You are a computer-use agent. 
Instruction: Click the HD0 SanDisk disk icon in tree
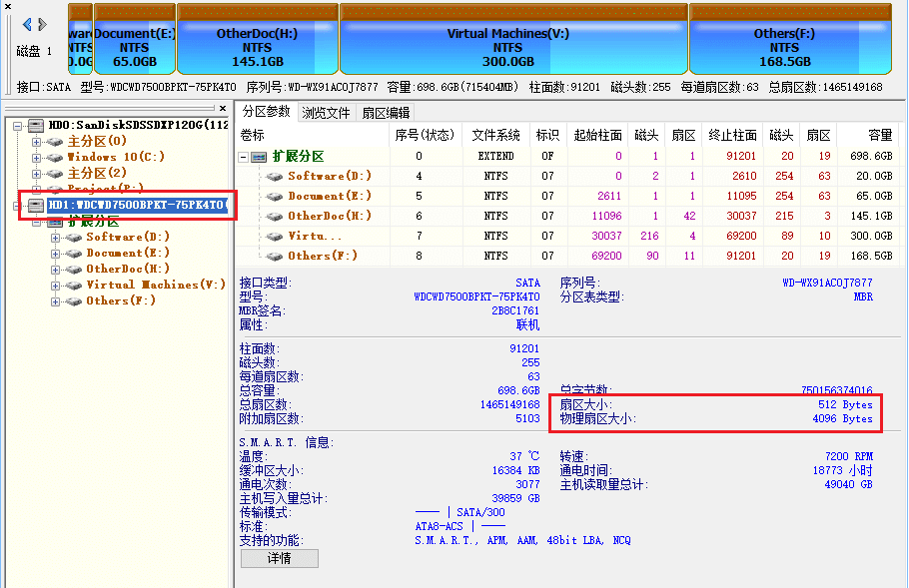coord(36,125)
